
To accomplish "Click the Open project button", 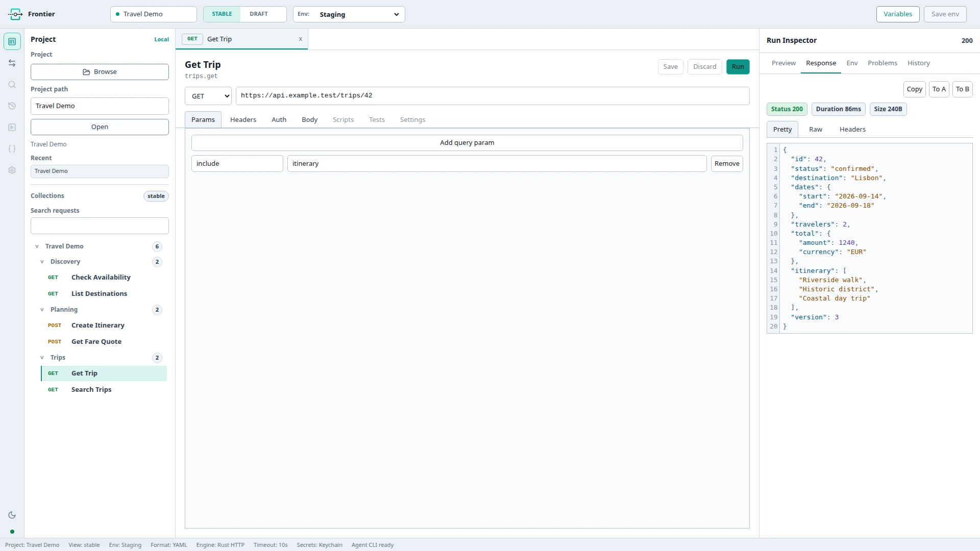I will 100,127.
